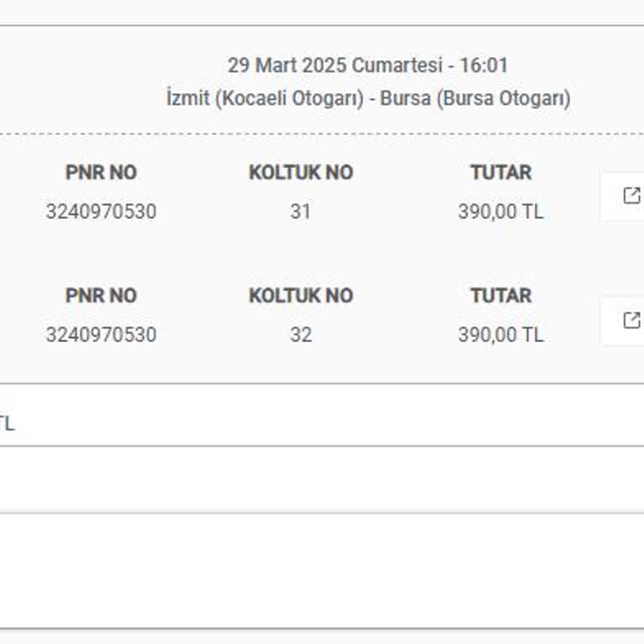Open the ticket details for seat 31
Screen dimensions: 644x644
(630, 196)
